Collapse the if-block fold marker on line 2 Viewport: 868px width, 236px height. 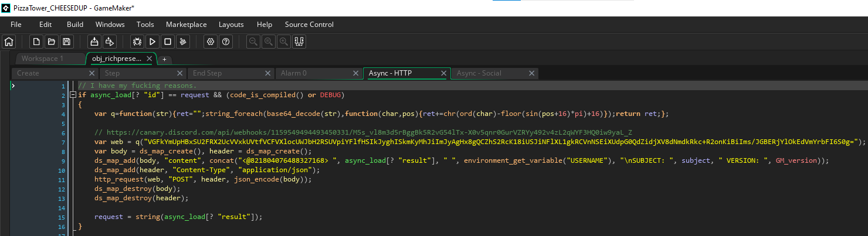click(73, 95)
